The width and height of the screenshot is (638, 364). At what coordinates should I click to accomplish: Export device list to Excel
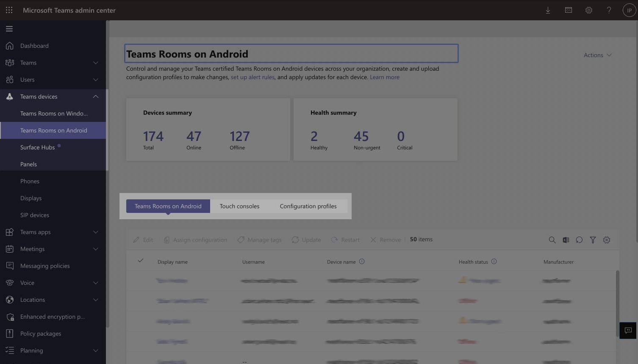click(566, 240)
